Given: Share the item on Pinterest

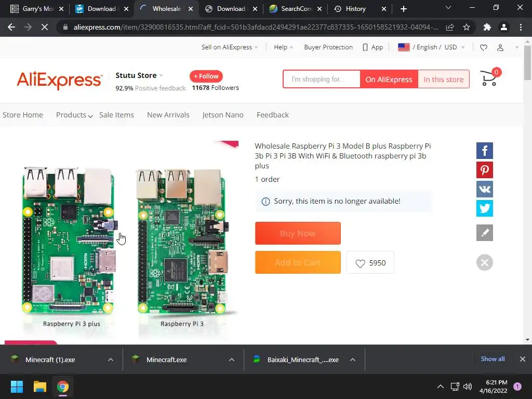Looking at the screenshot, I should (x=485, y=170).
